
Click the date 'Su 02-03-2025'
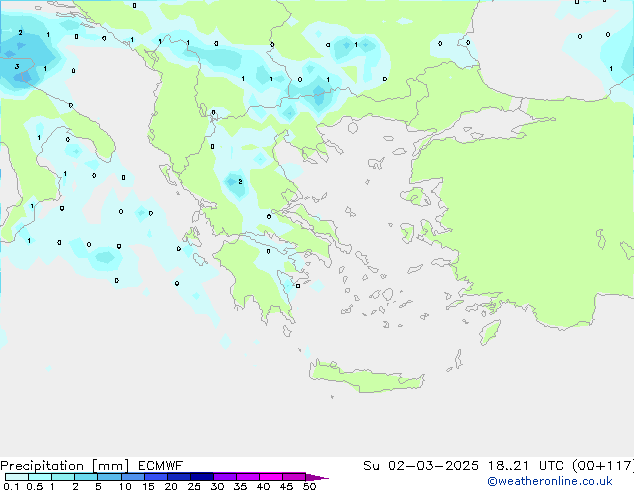point(421,466)
